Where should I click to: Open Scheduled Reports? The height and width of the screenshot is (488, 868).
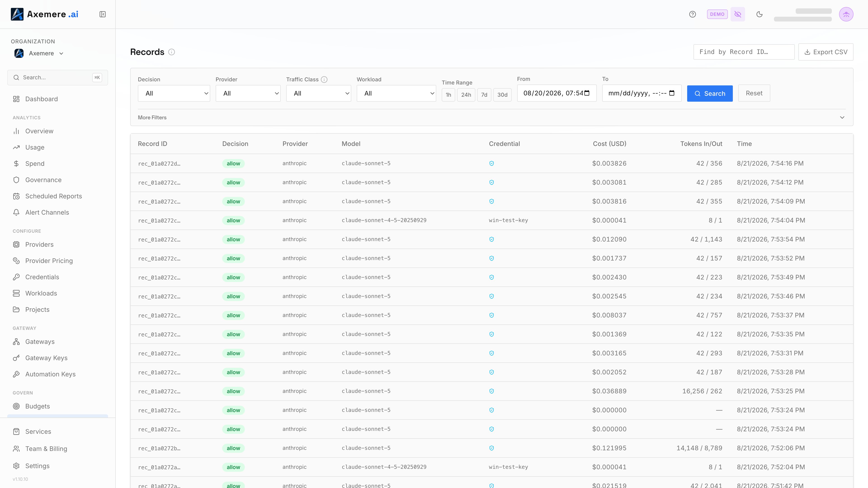[x=58, y=196]
